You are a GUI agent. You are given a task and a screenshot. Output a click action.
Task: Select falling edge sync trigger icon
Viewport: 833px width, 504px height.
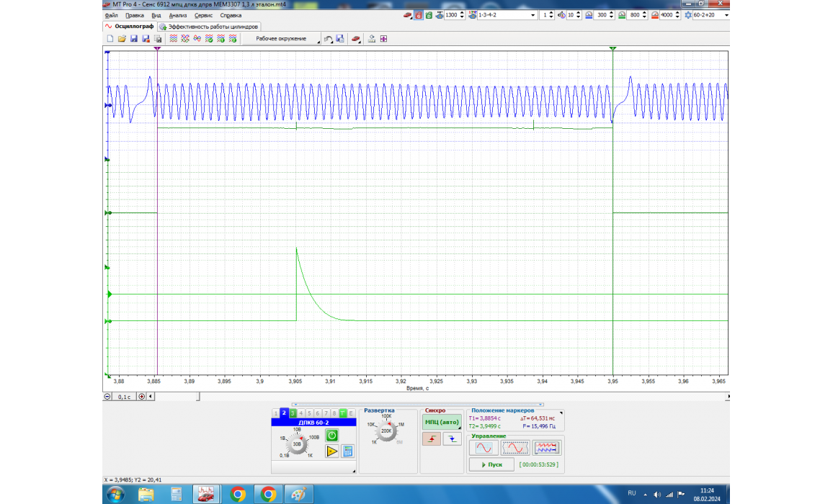452,439
